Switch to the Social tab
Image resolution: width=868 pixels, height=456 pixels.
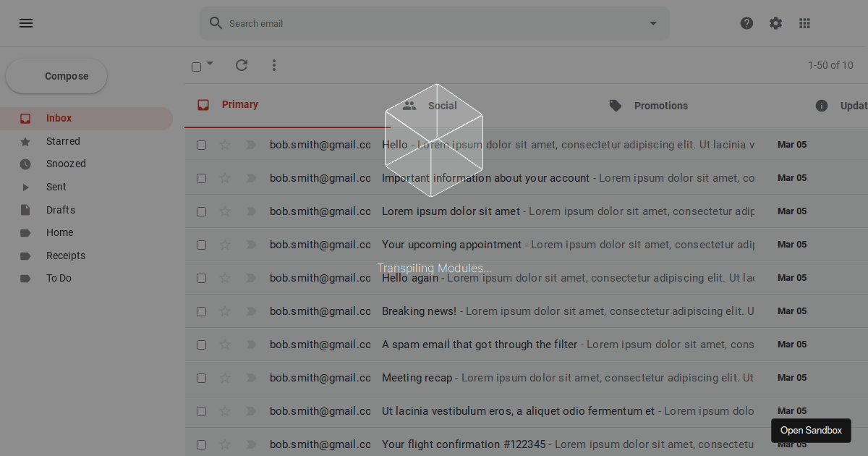click(442, 105)
